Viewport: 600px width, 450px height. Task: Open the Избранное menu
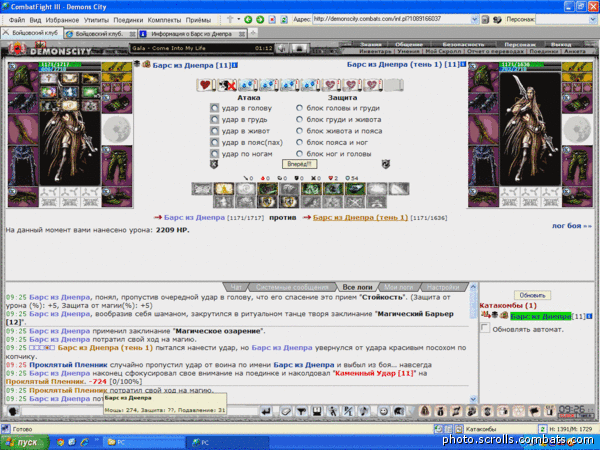[62, 20]
